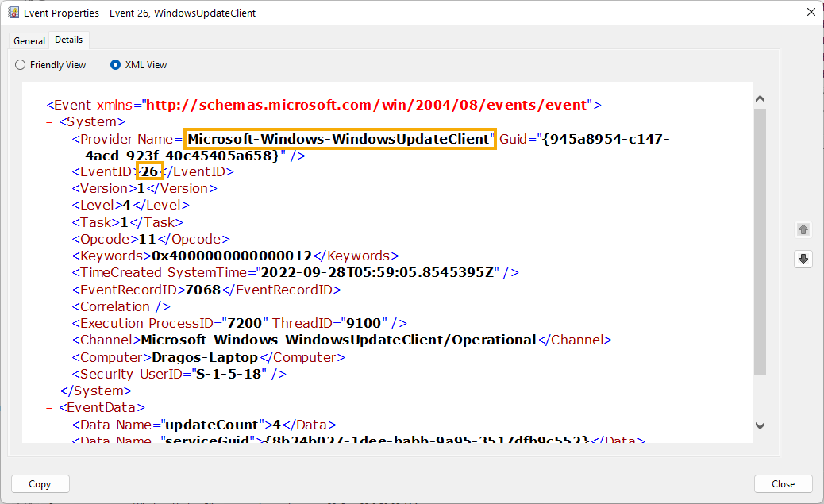This screenshot has width=824, height=504.
Task: Click Keywords value 0x4000000000000012
Action: [x=232, y=256]
